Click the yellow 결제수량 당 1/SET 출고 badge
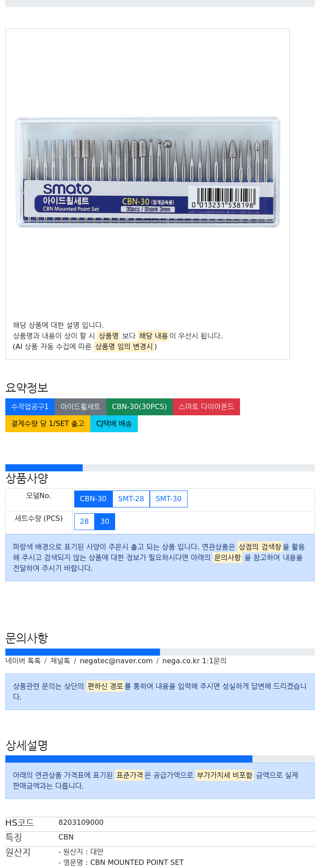This screenshot has width=320, height=868. coord(48,424)
